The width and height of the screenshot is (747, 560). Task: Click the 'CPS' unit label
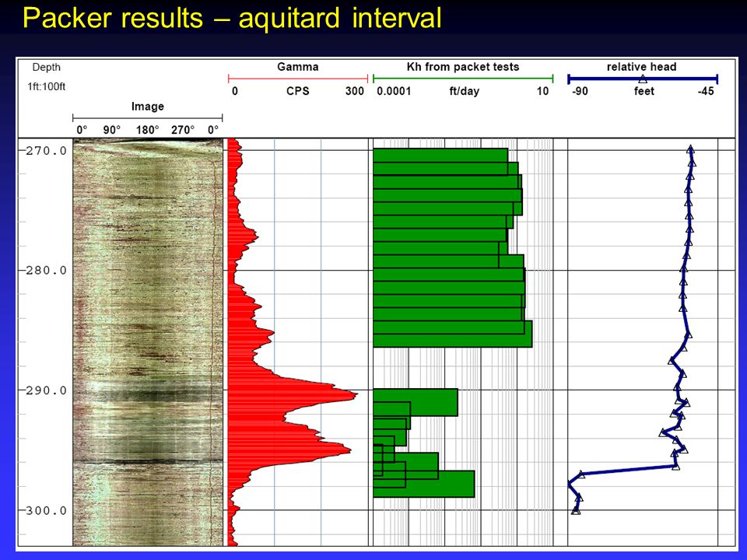[x=298, y=91]
